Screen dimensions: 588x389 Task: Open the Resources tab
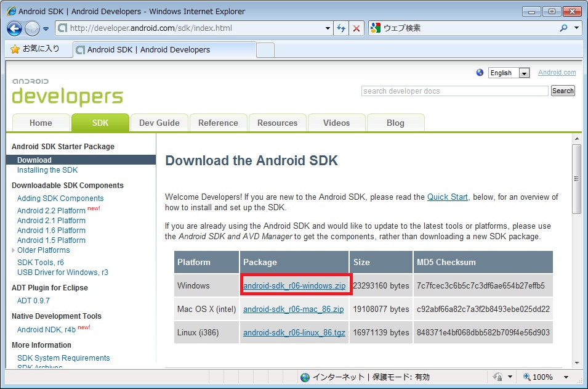tap(278, 123)
